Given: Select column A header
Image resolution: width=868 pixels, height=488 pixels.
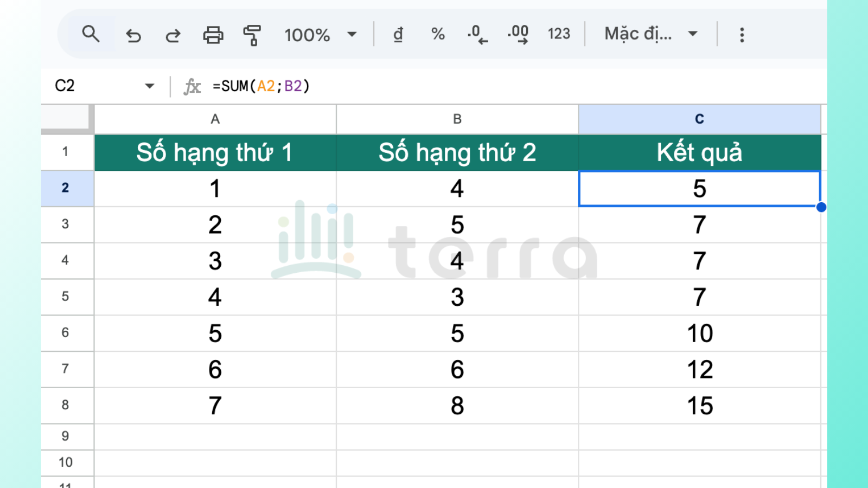Looking at the screenshot, I should [215, 119].
